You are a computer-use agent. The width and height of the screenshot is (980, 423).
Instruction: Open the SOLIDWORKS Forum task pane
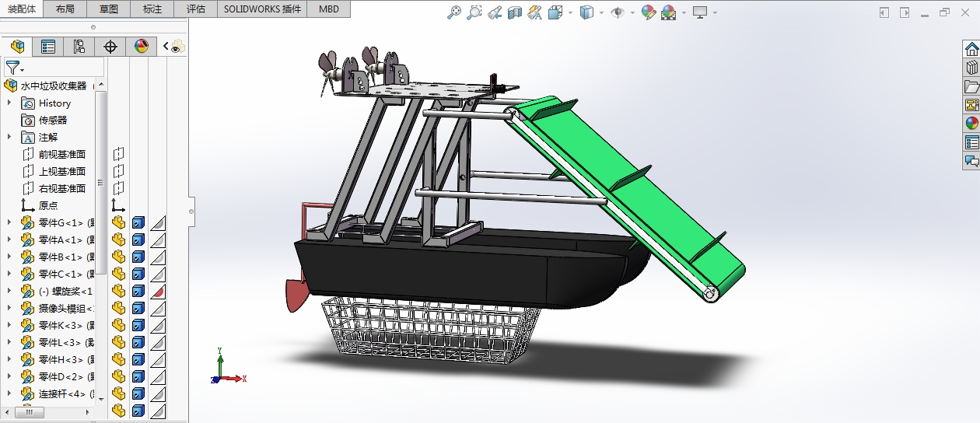pos(971,161)
